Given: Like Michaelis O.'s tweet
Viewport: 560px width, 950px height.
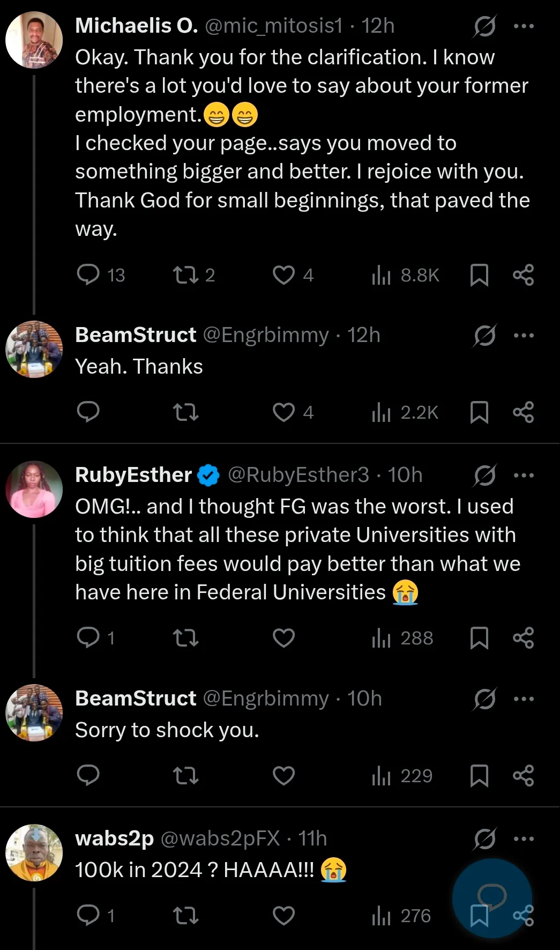Looking at the screenshot, I should [283, 275].
